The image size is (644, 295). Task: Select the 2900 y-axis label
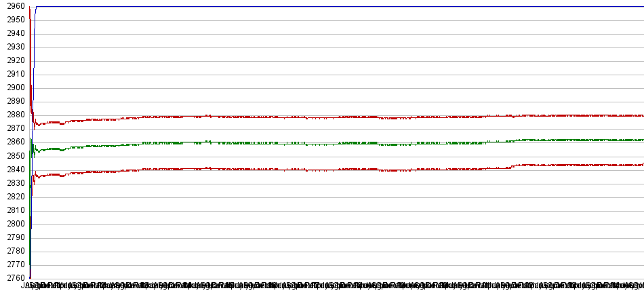tap(14, 87)
